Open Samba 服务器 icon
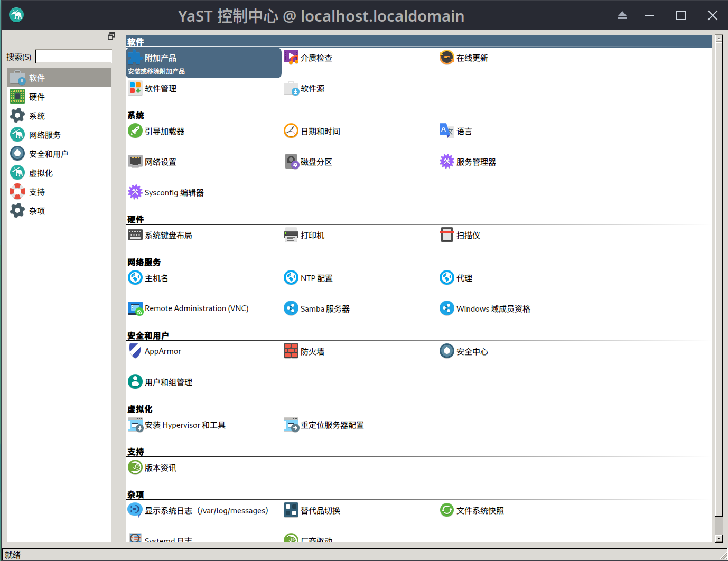The image size is (728, 561). [x=291, y=308]
